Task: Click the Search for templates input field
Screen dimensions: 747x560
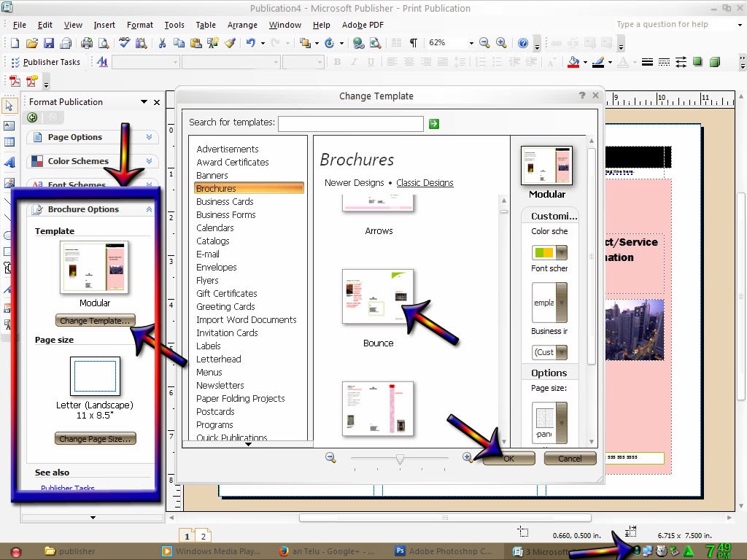Action: tap(350, 123)
